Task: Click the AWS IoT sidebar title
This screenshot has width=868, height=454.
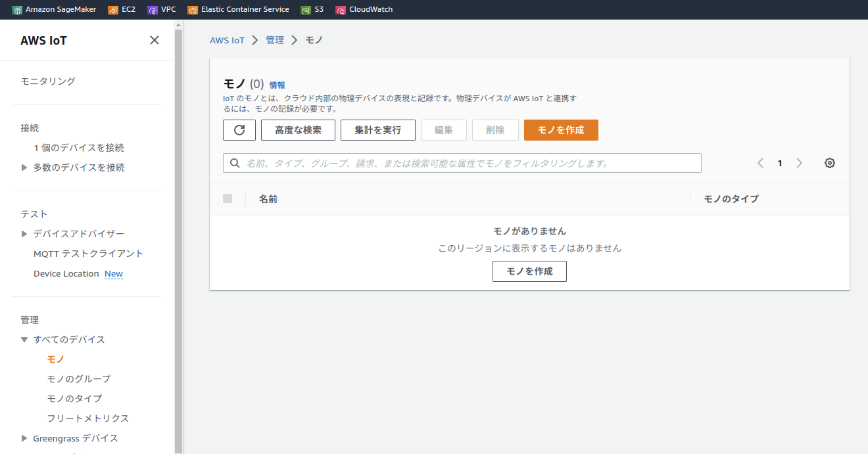Action: [43, 40]
